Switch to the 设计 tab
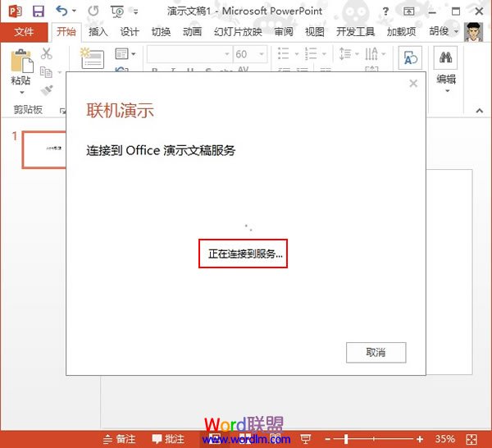 [130, 32]
